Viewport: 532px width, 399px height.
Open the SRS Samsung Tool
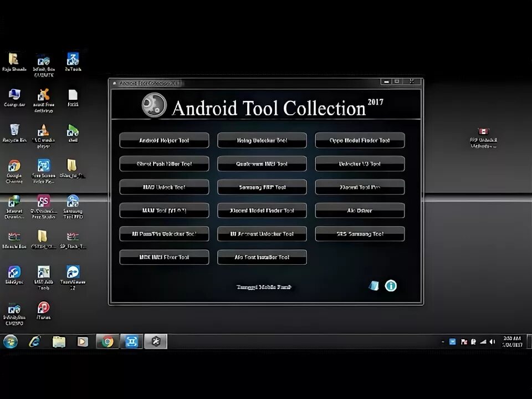coord(360,234)
